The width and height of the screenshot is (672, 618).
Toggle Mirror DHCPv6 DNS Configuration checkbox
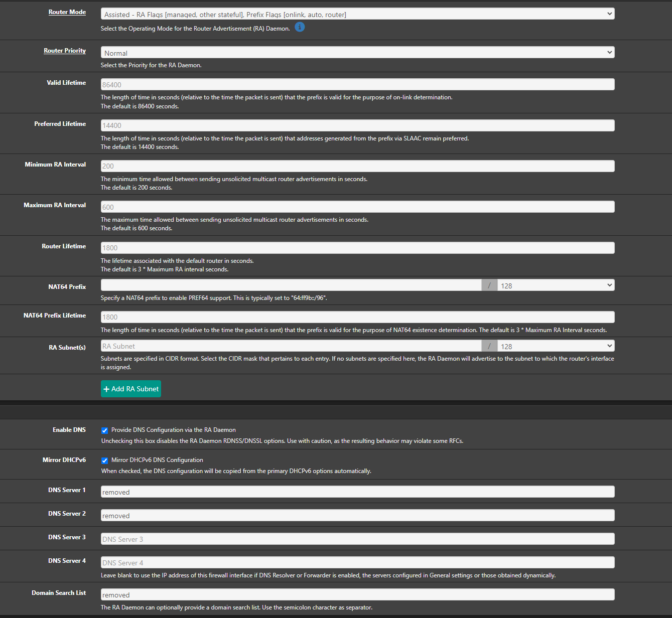(105, 460)
